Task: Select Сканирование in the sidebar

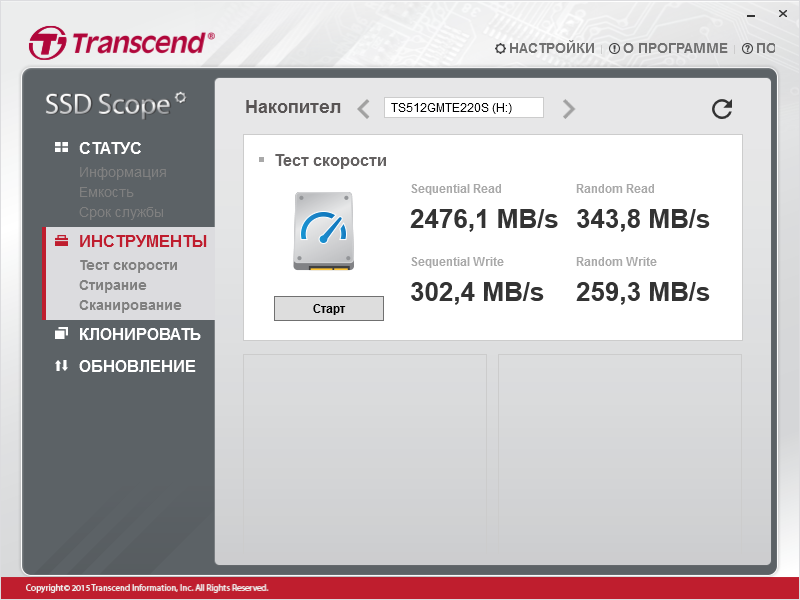Action: click(x=130, y=305)
